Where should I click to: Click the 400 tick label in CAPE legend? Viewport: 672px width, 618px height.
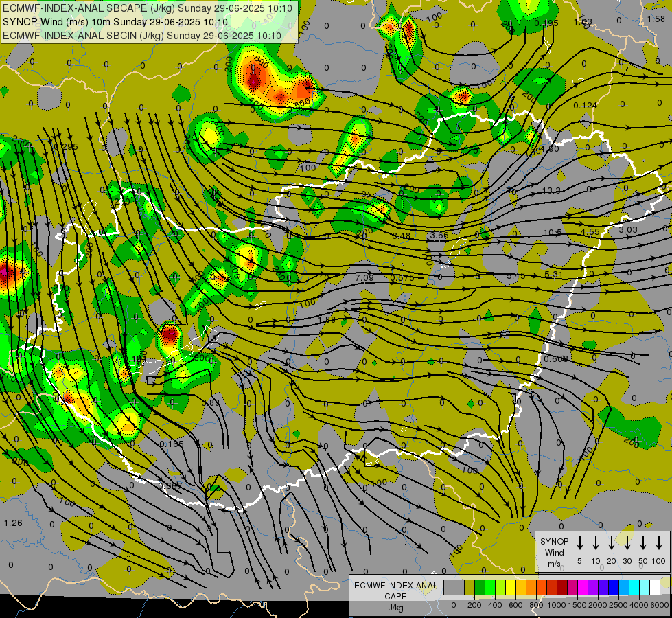[x=495, y=605]
